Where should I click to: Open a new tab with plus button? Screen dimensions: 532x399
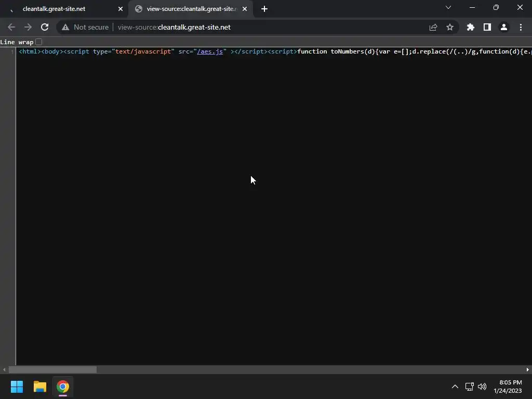point(264,9)
